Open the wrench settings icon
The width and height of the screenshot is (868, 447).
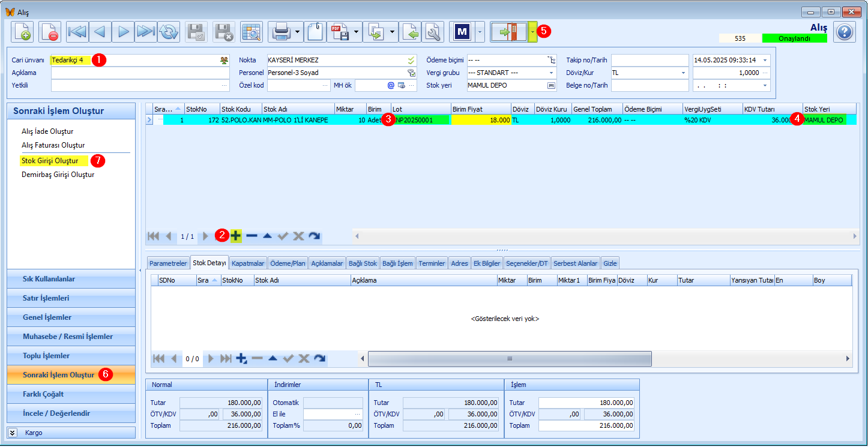click(x=433, y=31)
